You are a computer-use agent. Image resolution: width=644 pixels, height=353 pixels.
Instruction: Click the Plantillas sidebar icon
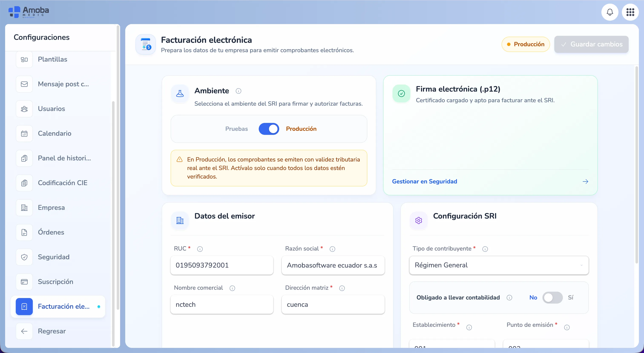tap(24, 59)
